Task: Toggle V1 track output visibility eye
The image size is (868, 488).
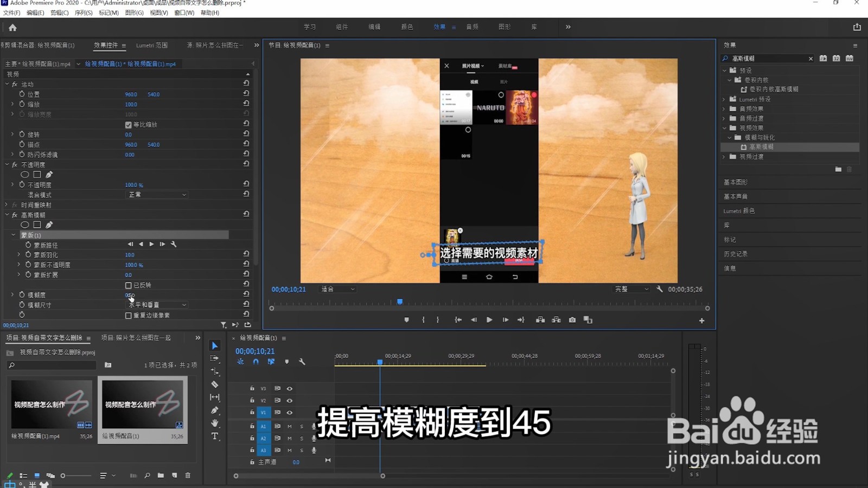Action: pyautogui.click(x=290, y=412)
